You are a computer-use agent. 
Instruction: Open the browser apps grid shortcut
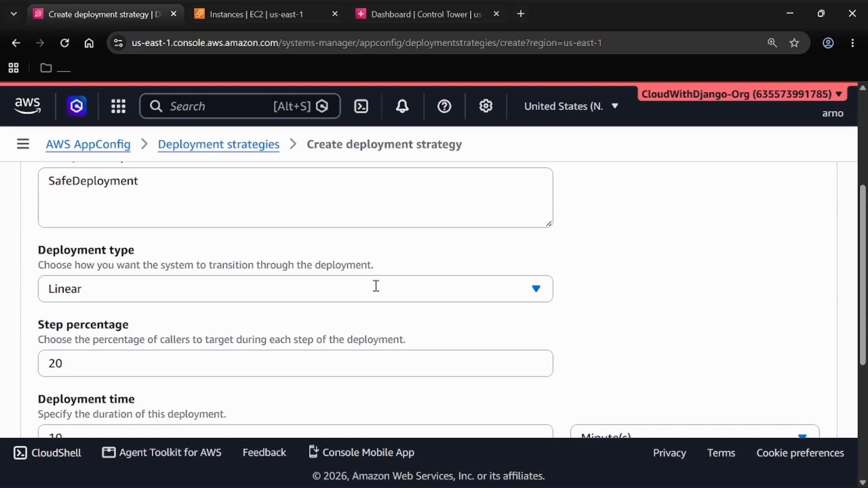(14, 68)
